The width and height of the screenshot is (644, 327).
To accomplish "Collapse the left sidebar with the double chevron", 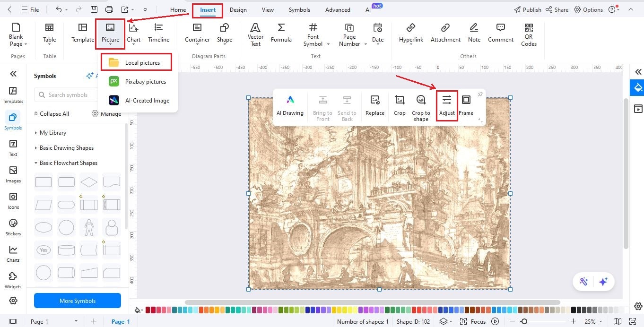I will (x=13, y=74).
